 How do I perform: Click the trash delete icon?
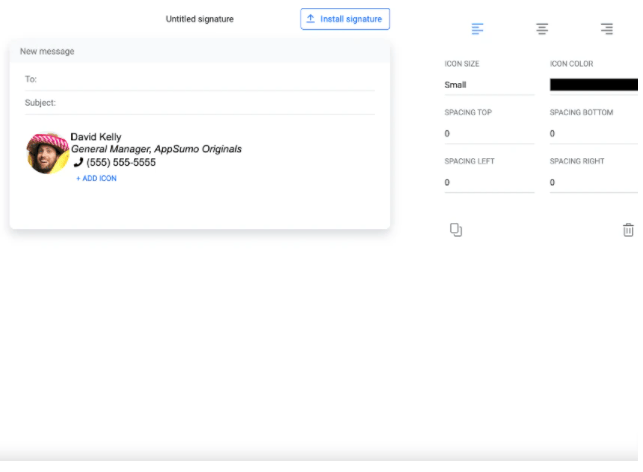pyautogui.click(x=628, y=230)
